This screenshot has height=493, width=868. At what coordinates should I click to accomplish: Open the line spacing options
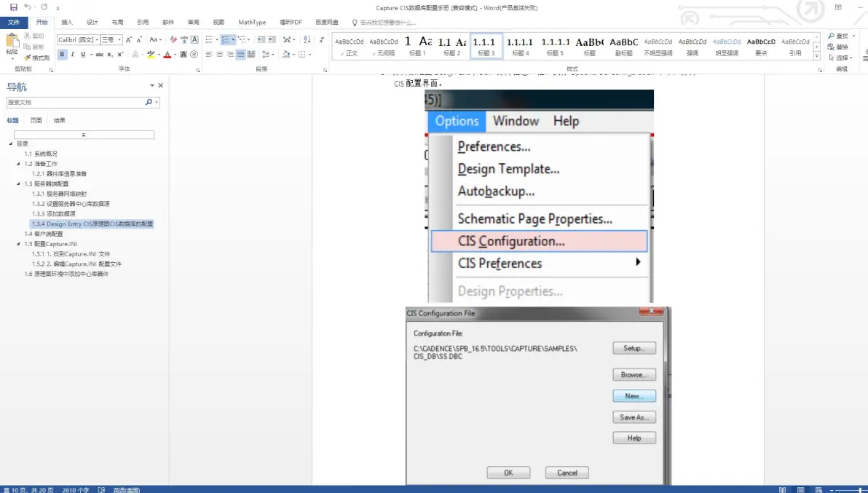coord(267,54)
